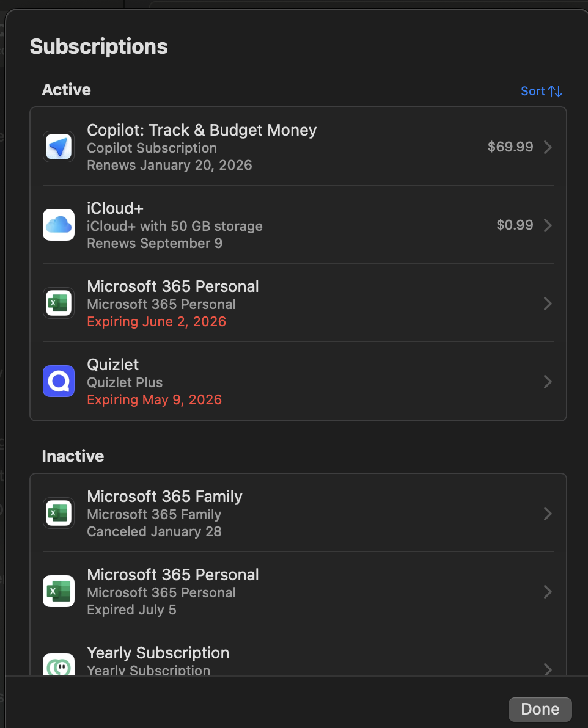
Task: Click the "Subscriptions" heading
Action: point(98,46)
